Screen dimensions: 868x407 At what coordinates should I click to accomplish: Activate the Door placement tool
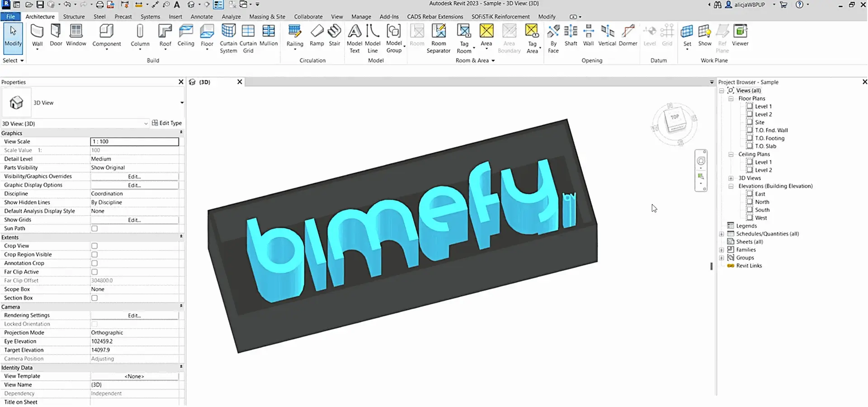click(56, 35)
